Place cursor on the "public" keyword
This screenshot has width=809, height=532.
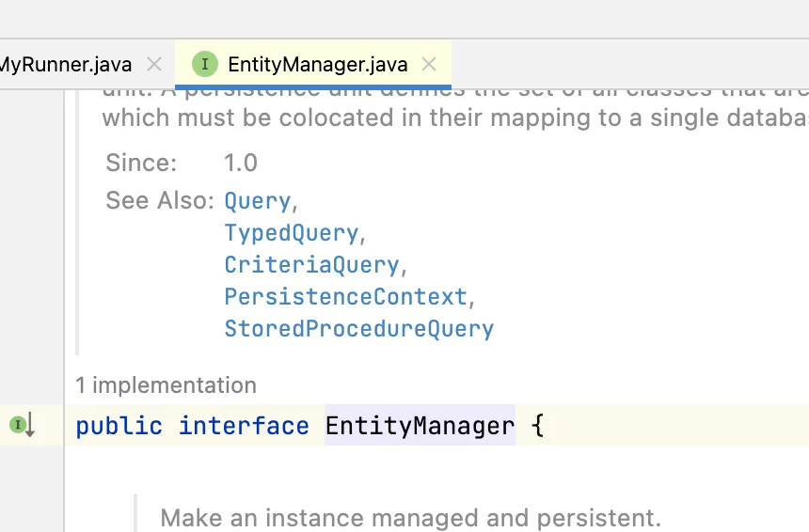coord(119,427)
